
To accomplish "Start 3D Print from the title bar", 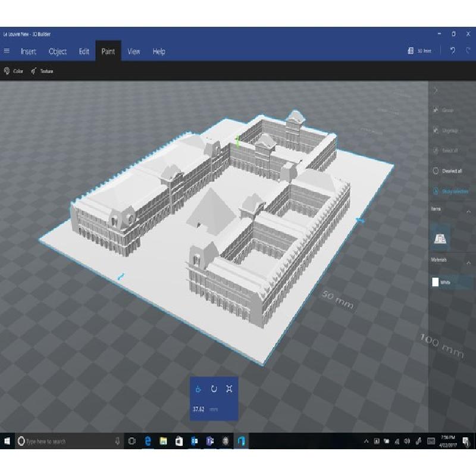I will [419, 51].
